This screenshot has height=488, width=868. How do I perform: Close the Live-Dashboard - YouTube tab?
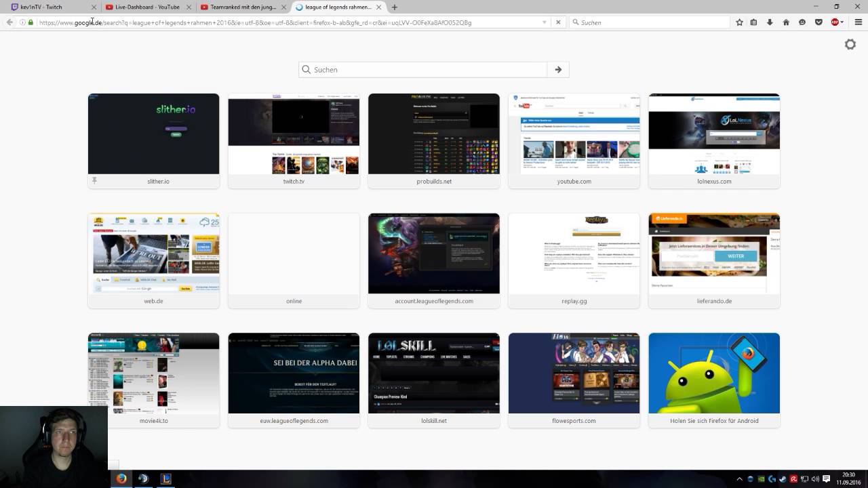[188, 7]
